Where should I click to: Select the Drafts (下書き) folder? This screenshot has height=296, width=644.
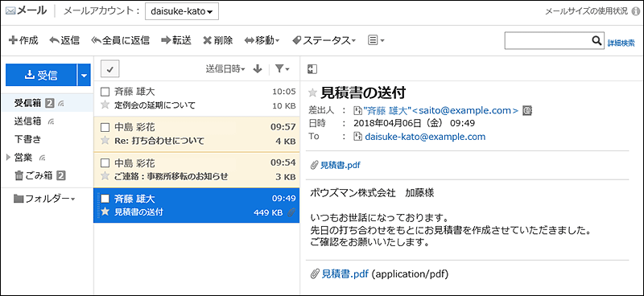[x=27, y=139]
